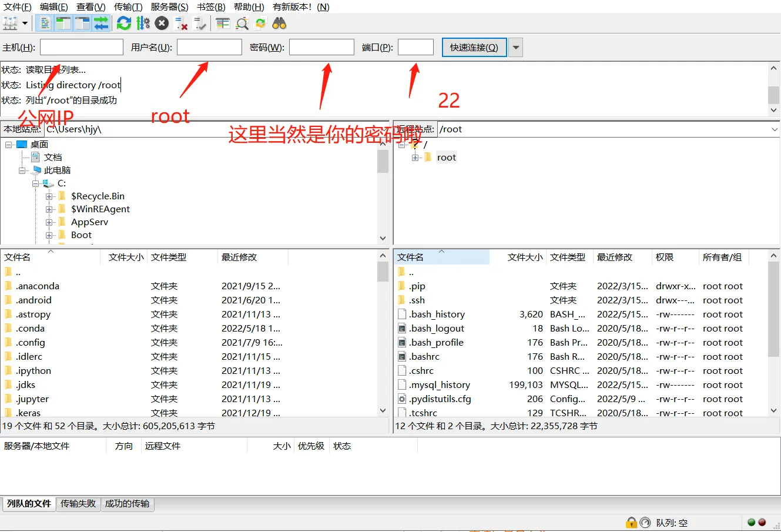
Task: Select the remote .ssh folder
Action: pos(417,300)
